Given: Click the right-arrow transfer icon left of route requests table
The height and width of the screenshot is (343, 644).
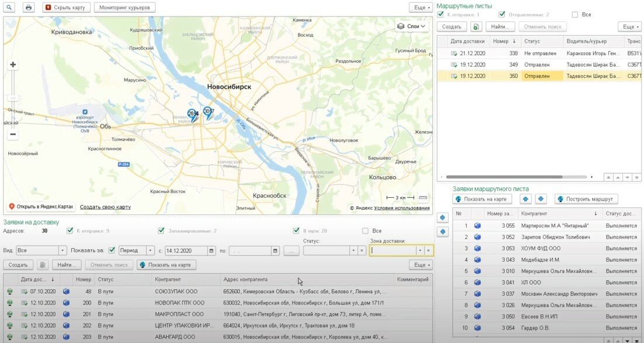Looking at the screenshot, I should pyautogui.click(x=443, y=218).
